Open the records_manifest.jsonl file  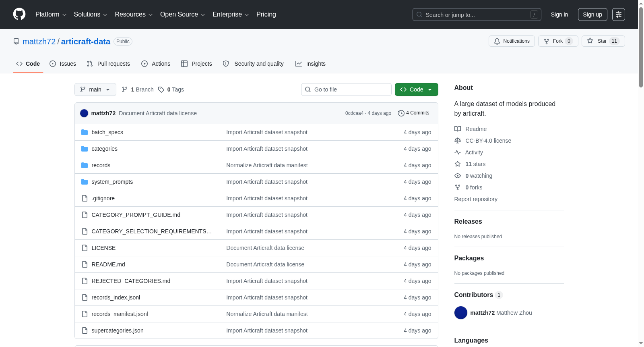(x=120, y=314)
